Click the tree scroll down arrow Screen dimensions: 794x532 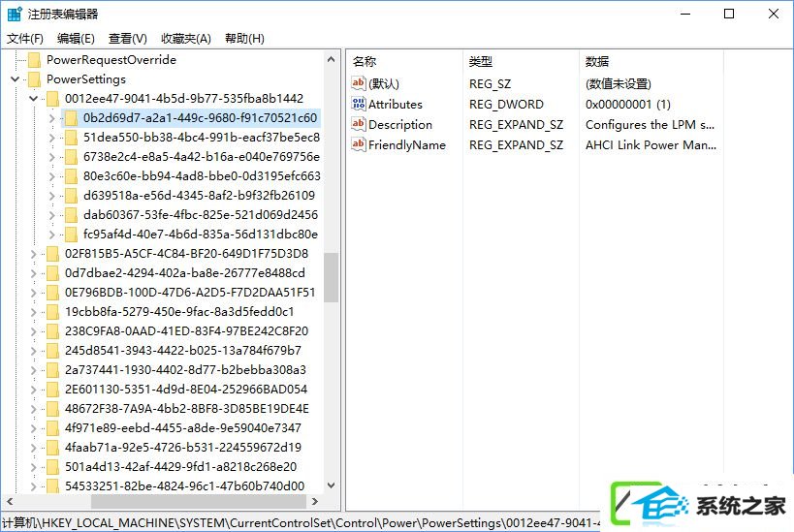332,485
